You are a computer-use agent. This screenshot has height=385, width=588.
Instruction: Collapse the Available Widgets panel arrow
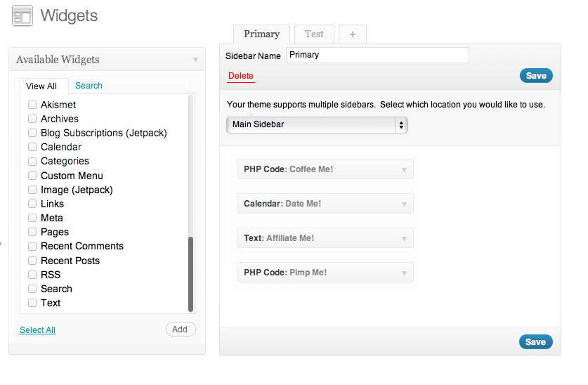coord(195,60)
